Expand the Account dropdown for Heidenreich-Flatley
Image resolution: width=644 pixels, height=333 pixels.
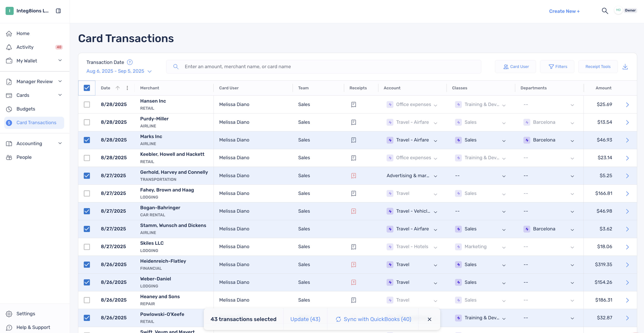click(435, 265)
